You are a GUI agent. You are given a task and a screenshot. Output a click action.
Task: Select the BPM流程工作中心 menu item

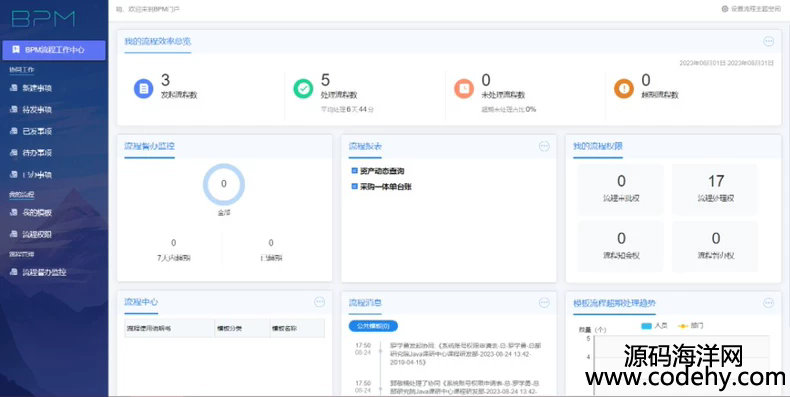(x=54, y=50)
